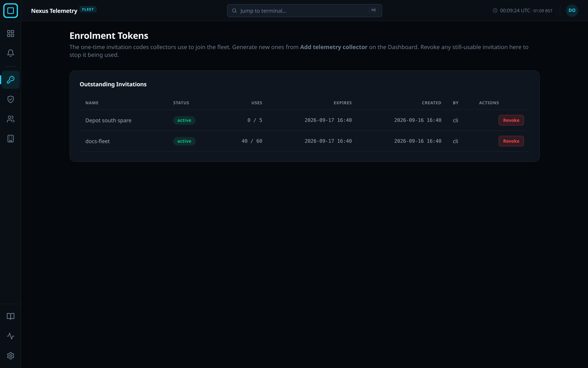Click created date of docs-fleet row
588x368 pixels.
point(418,141)
